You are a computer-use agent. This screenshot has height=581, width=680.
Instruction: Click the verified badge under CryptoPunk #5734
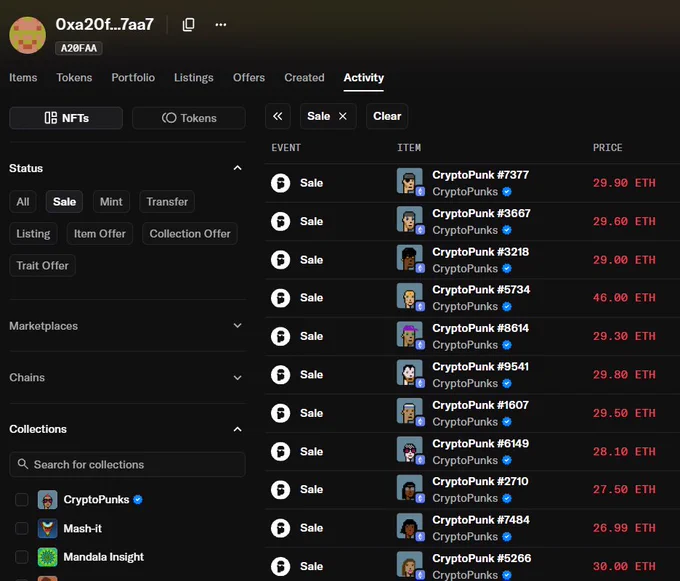click(507, 307)
